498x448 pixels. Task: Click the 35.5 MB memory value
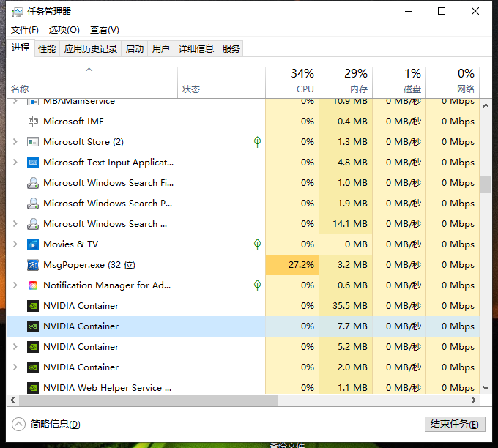click(x=349, y=306)
